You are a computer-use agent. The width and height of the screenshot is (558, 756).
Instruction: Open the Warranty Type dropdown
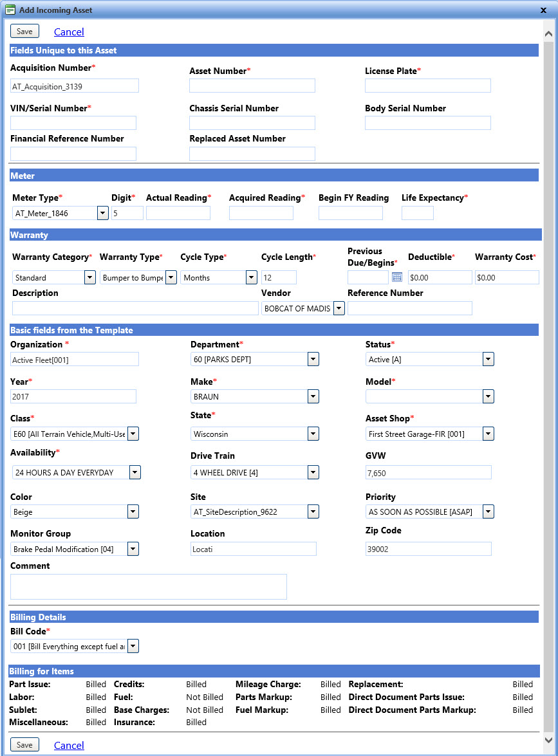(x=171, y=277)
